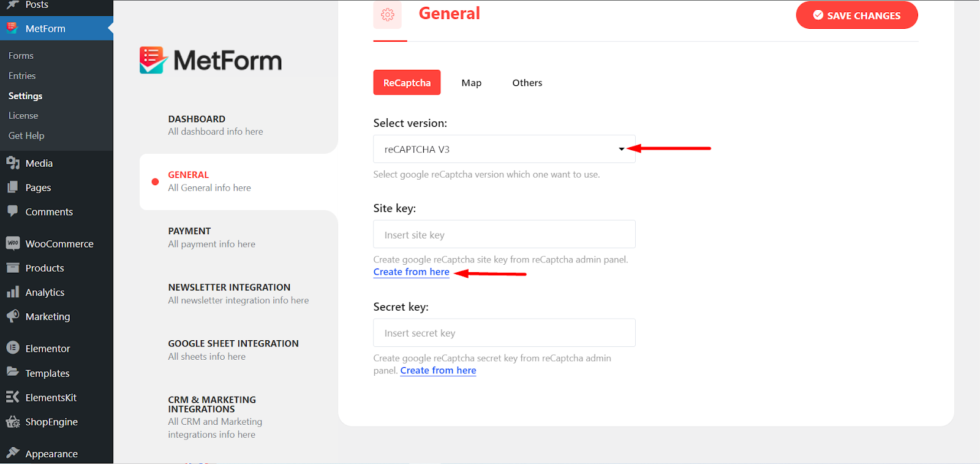
Task: Go to Elementor menu label
Action: point(48,348)
